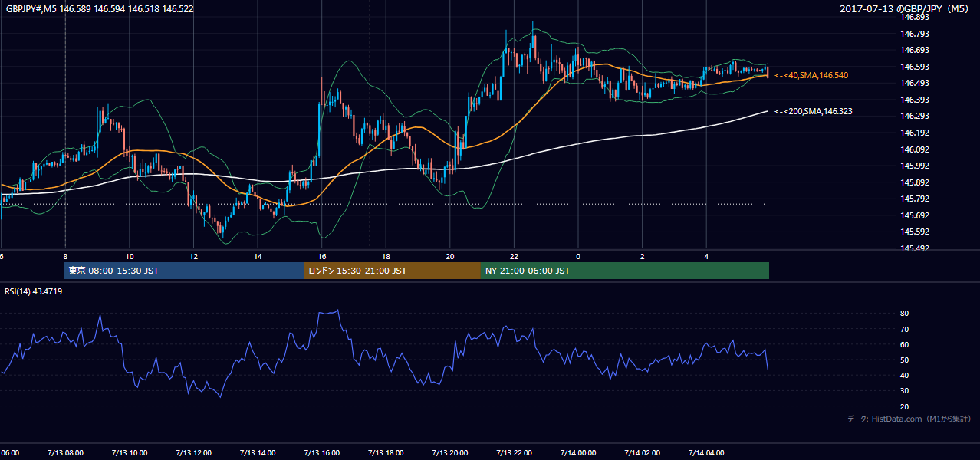
Task: Click price level 146.793 on the axis
Action: coord(914,34)
